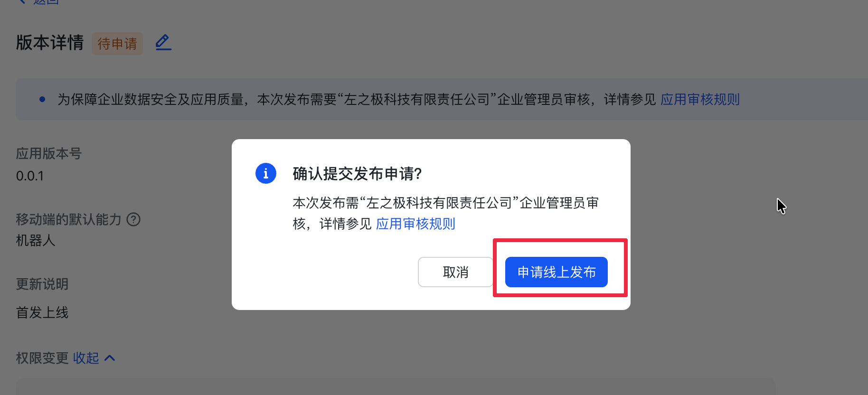The image size is (868, 395).
Task: Click the blue info icon in dialog
Action: [x=266, y=173]
